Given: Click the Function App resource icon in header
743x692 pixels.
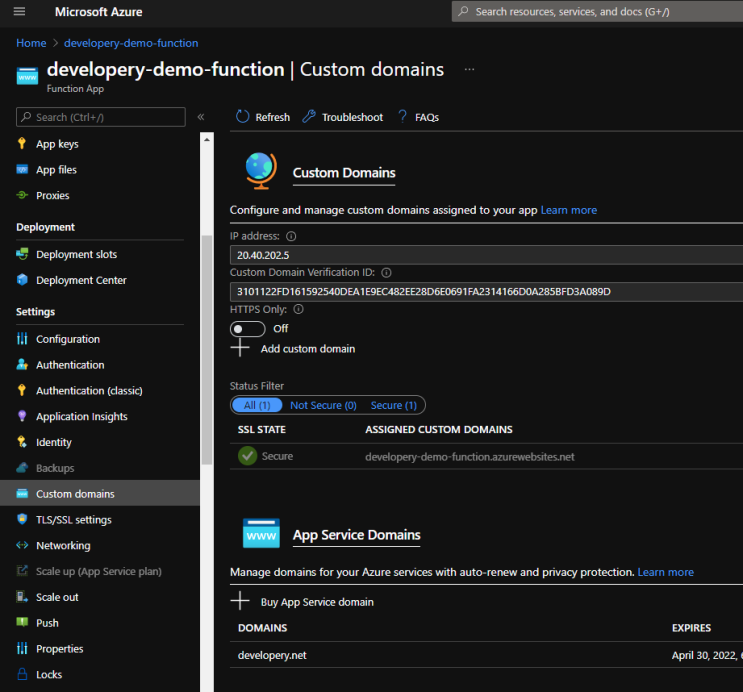Looking at the screenshot, I should click(x=27, y=76).
